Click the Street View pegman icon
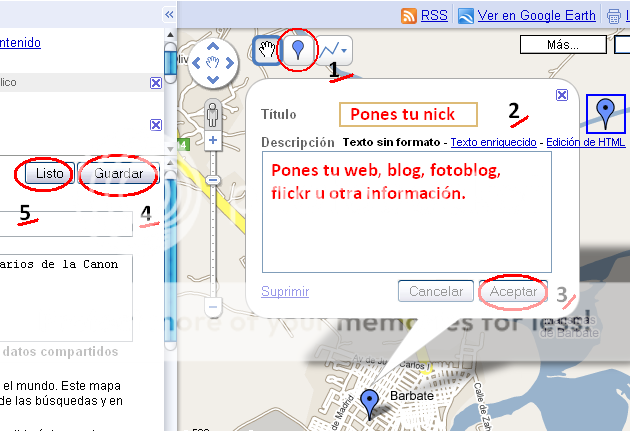This screenshot has height=431, width=630. [x=212, y=114]
